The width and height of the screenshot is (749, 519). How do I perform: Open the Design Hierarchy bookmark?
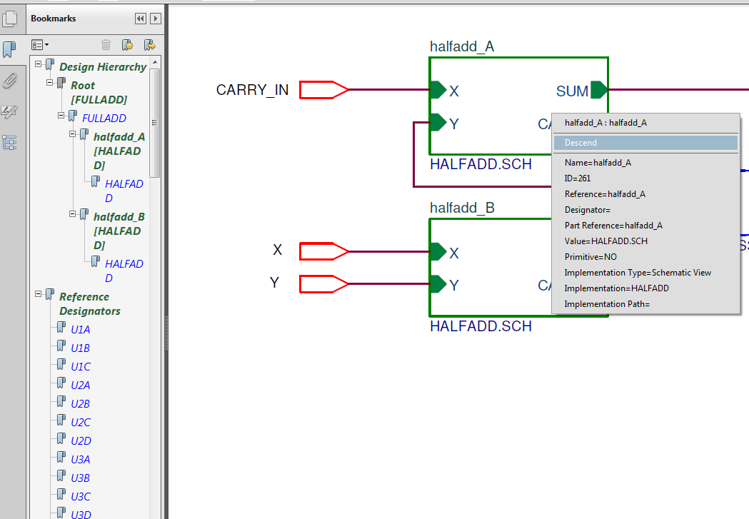(x=103, y=67)
